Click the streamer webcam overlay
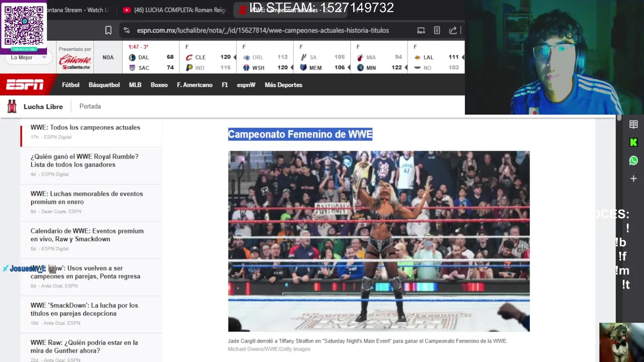 [554, 57]
